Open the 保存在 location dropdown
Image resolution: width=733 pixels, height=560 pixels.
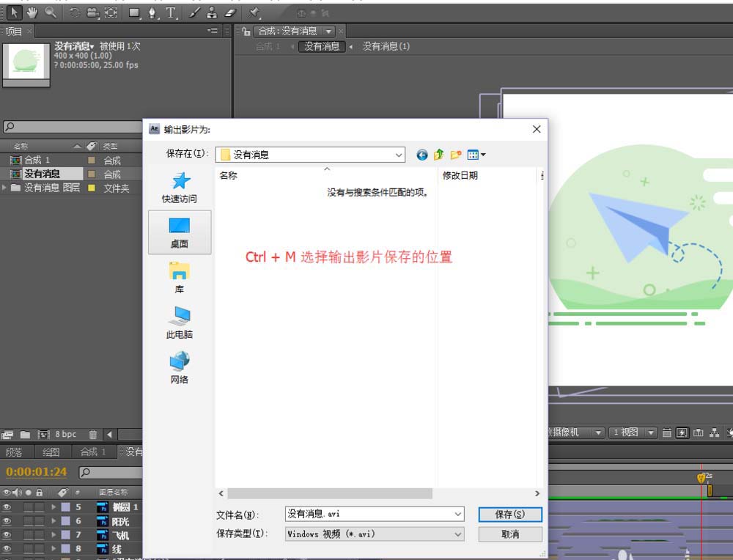tap(398, 155)
